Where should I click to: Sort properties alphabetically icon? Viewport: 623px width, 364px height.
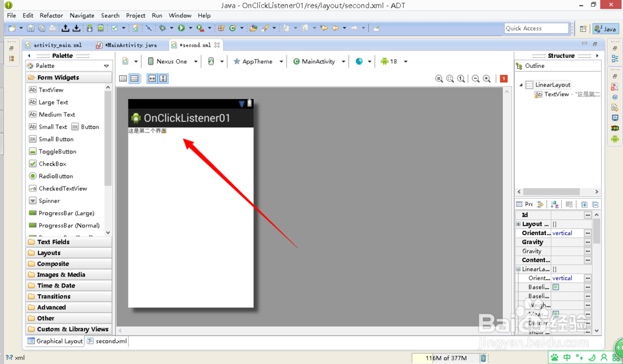[554, 205]
